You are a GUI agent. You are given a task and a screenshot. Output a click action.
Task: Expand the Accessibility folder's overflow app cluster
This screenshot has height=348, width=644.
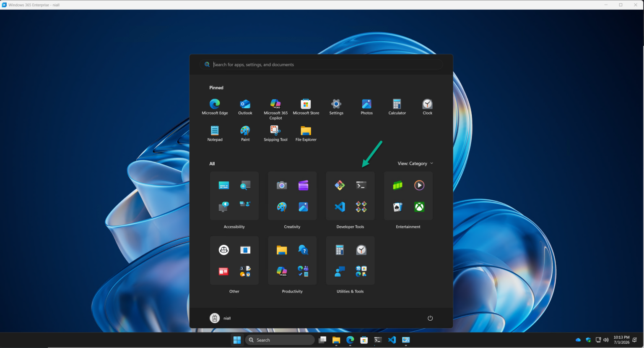click(x=245, y=204)
